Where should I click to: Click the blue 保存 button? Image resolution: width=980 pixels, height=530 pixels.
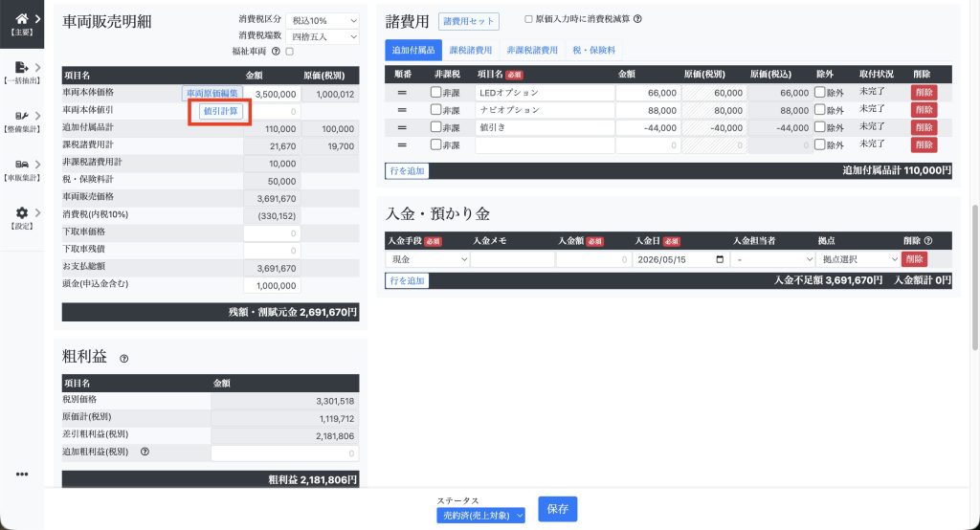click(x=558, y=509)
